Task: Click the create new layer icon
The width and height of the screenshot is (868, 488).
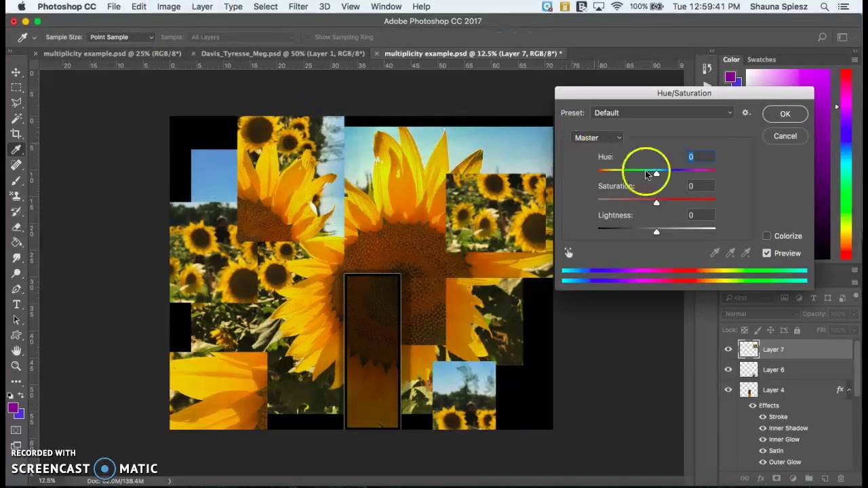Action: pyautogui.click(x=825, y=479)
